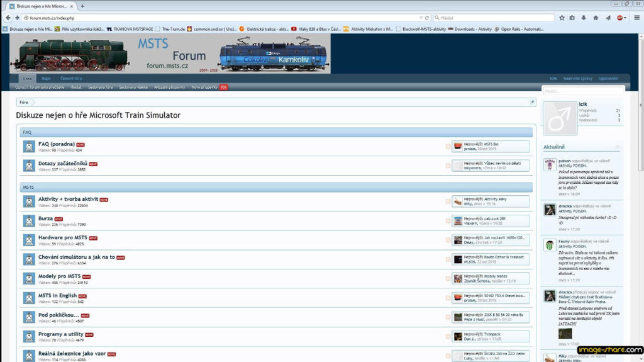The height and width of the screenshot is (362, 644).
Task: Click the reload icon in the address bar
Action: (427, 18)
